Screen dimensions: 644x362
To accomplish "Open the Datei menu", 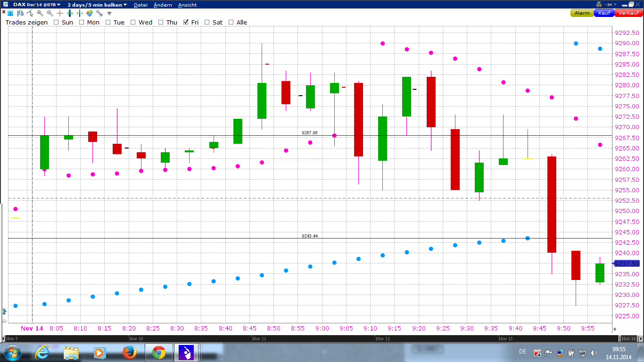I will pos(140,4).
